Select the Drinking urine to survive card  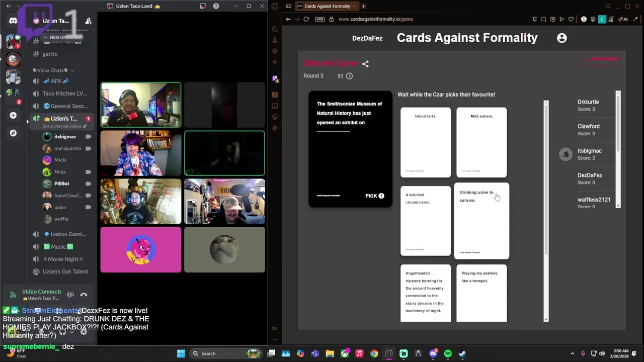[481, 221]
